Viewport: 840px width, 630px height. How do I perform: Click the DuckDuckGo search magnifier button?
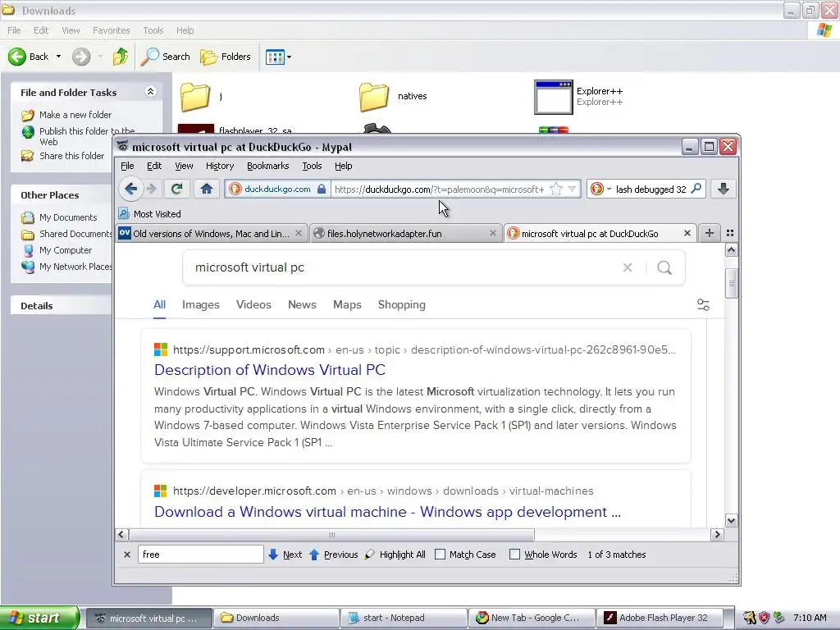[664, 267]
